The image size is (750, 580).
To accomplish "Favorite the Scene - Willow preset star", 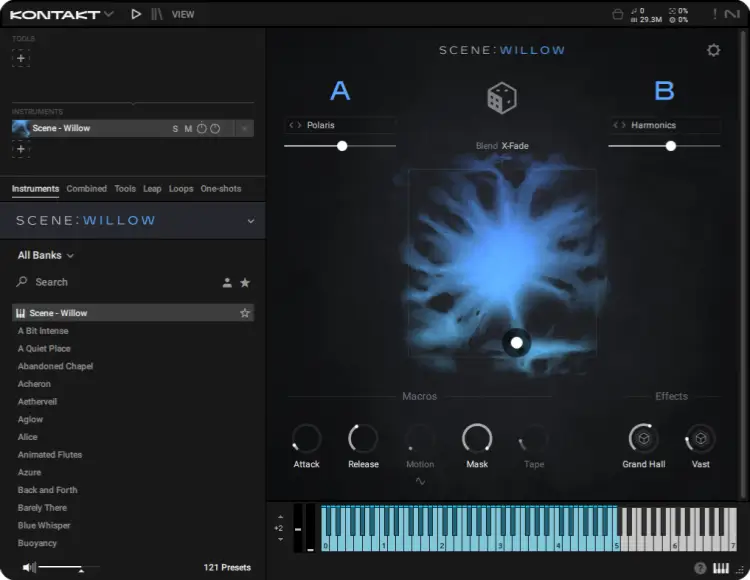I will pyautogui.click(x=245, y=313).
